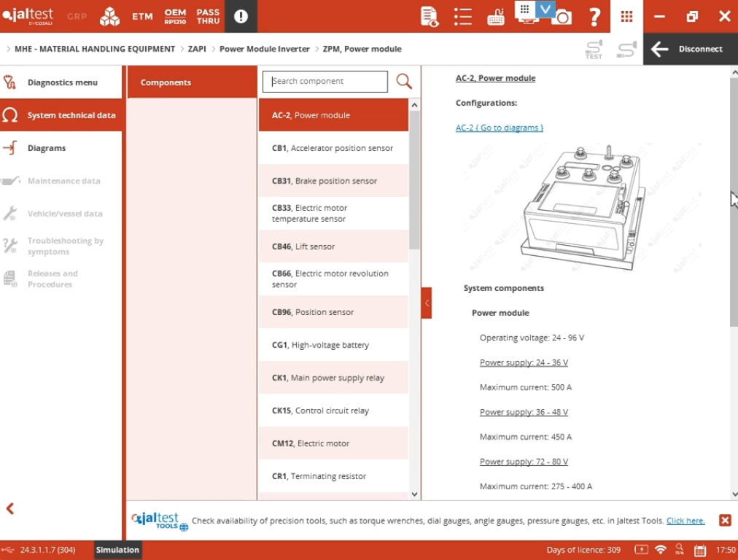Open the applications grid icon
The image size is (738, 560).
click(626, 16)
